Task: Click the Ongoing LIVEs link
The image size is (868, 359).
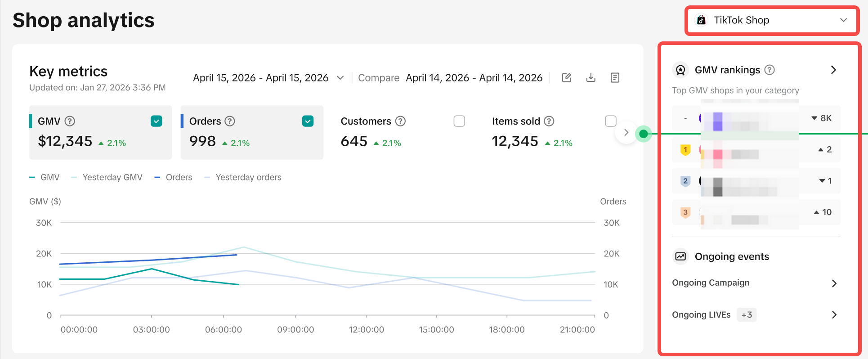Action: [701, 315]
